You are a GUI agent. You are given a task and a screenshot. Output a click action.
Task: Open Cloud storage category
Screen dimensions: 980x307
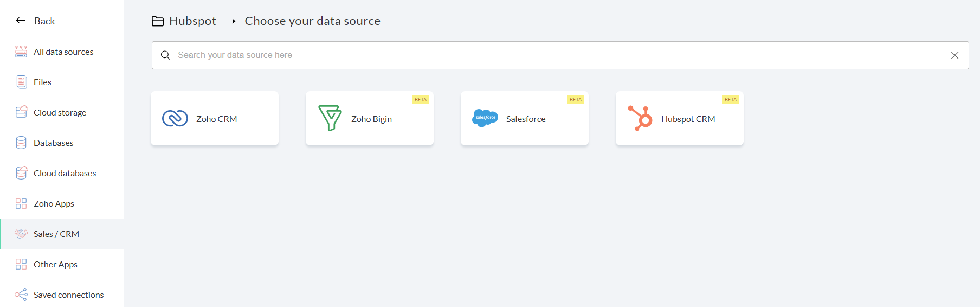tap(60, 113)
